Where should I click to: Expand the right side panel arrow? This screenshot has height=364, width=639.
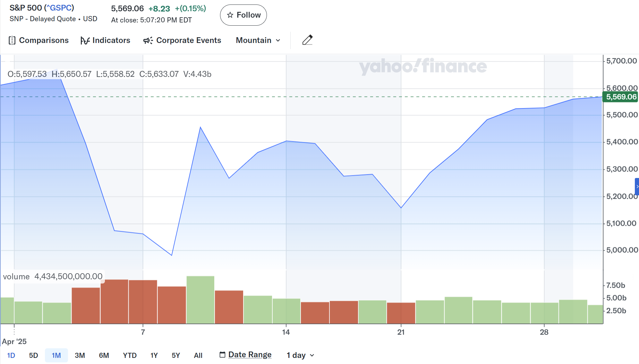[637, 186]
